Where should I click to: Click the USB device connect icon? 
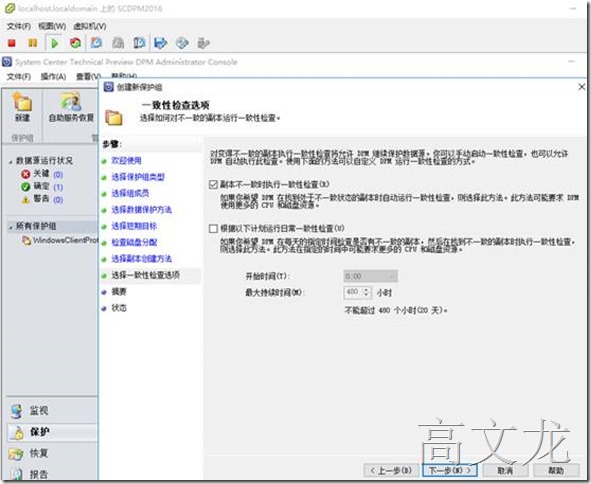coord(204,43)
